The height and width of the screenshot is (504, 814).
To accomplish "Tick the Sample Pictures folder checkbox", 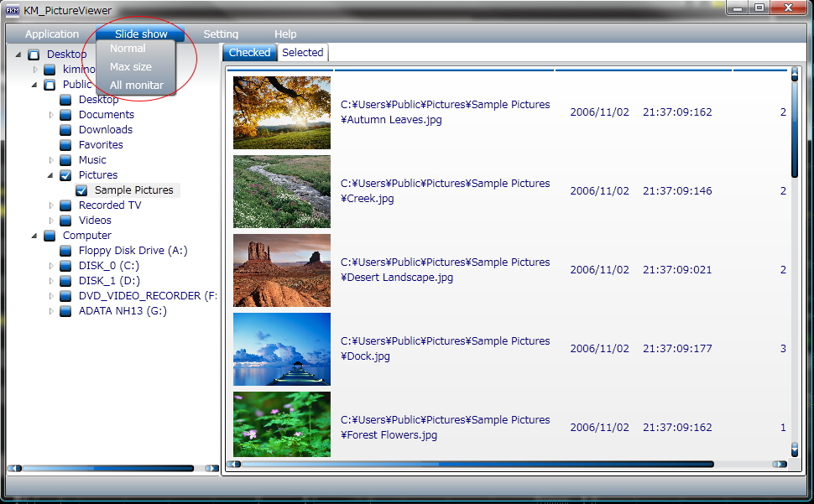I will point(81,190).
